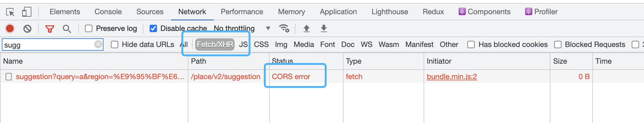Stop recording network log

tap(10, 28)
